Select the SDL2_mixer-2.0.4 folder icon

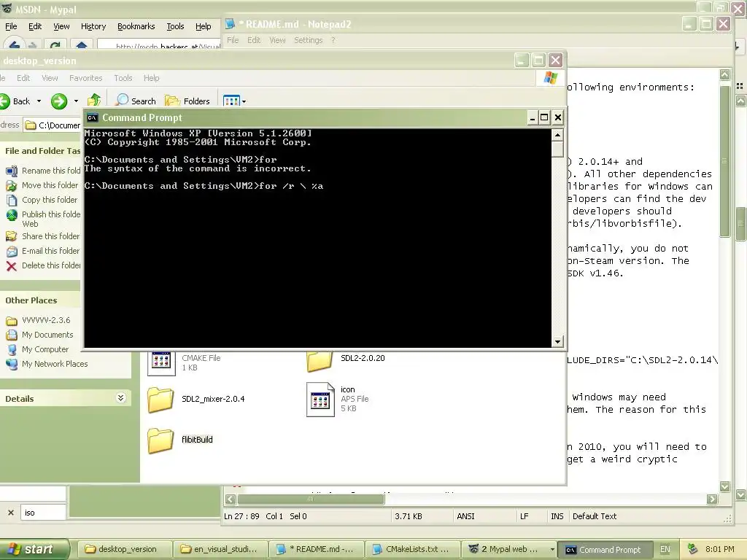click(x=160, y=399)
